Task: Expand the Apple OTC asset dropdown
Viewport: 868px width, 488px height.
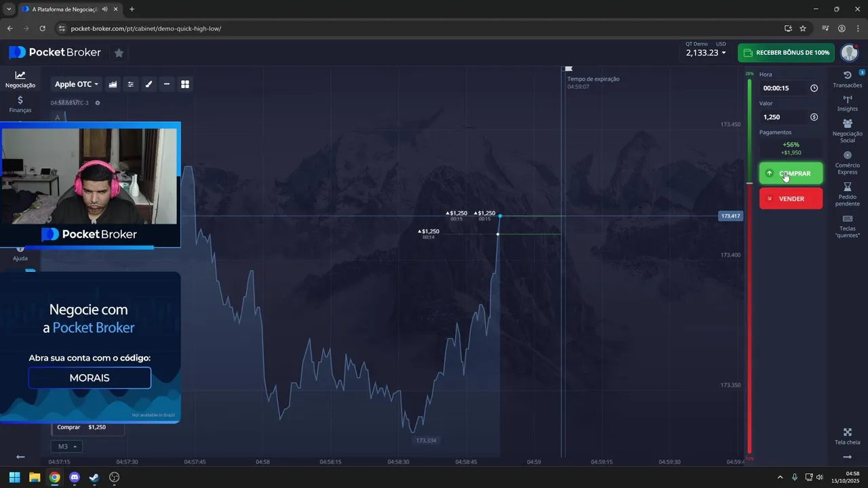Action: point(77,84)
